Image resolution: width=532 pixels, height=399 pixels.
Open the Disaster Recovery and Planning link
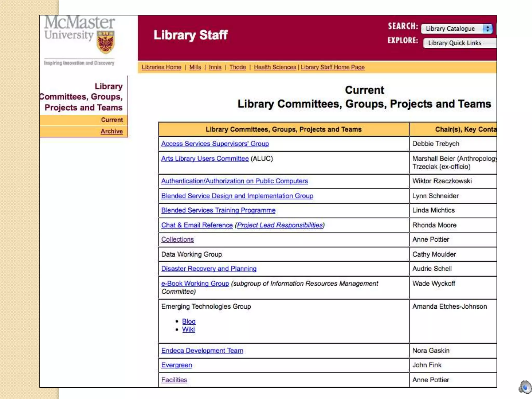(x=209, y=269)
